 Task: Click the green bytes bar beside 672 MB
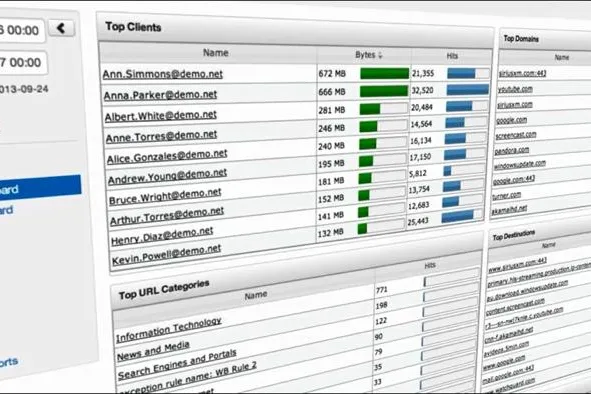coord(384,73)
